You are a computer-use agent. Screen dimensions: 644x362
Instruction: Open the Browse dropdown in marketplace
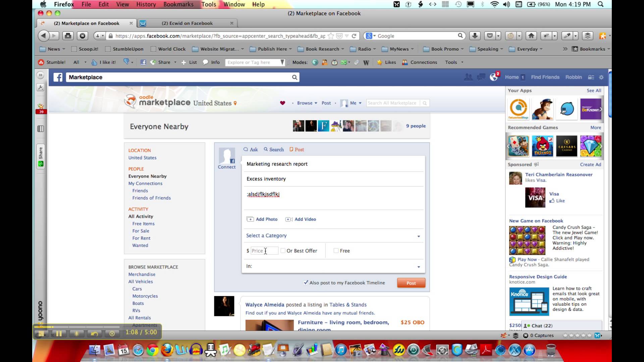307,103
